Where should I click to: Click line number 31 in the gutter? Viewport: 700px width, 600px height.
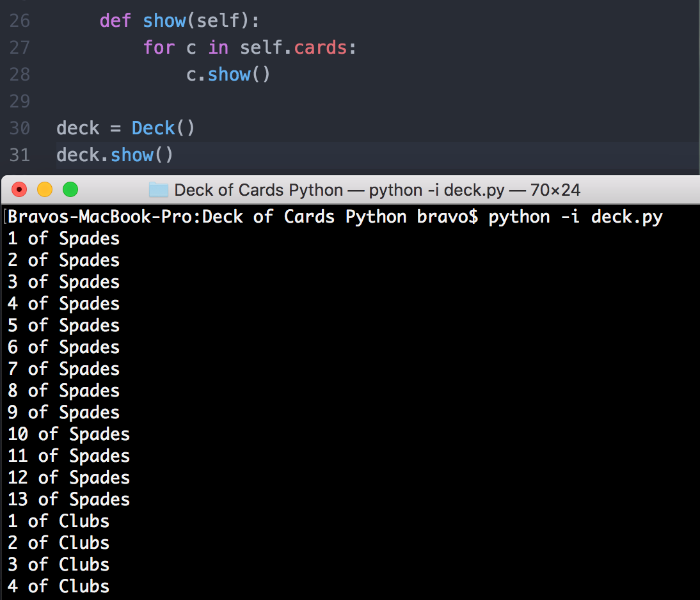pyautogui.click(x=19, y=155)
